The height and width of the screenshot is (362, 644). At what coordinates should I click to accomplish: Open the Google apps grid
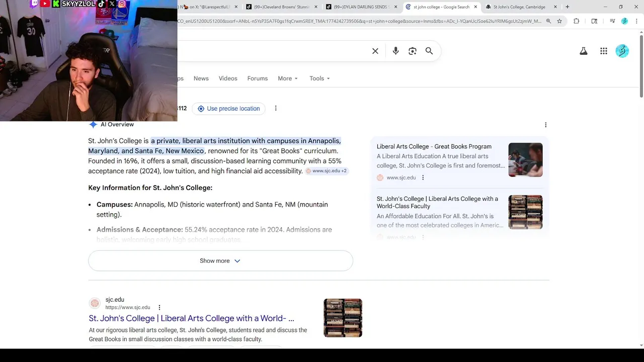604,51
